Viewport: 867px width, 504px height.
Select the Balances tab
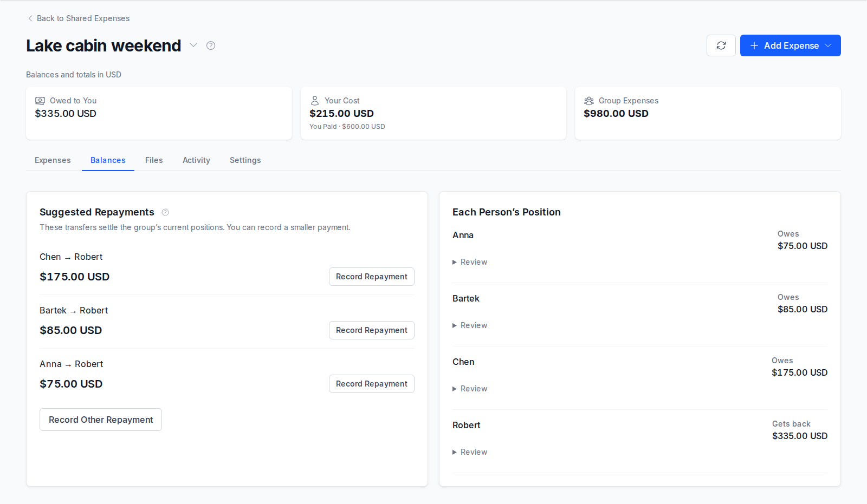point(108,160)
